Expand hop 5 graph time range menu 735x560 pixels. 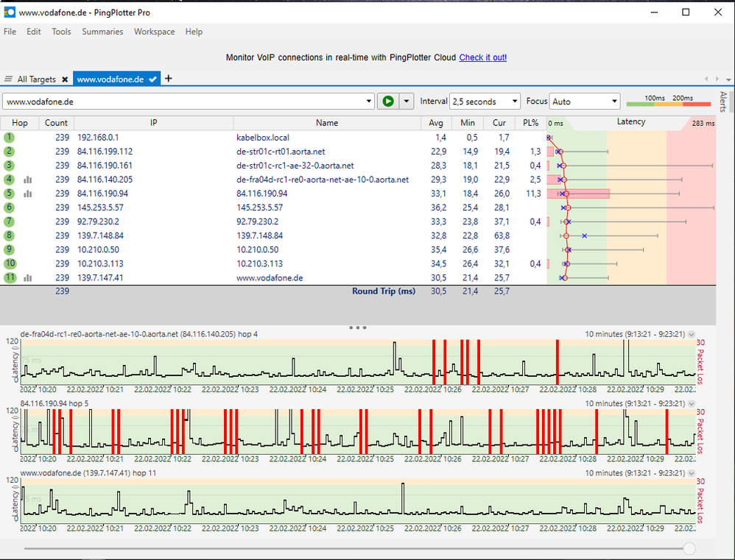(692, 403)
